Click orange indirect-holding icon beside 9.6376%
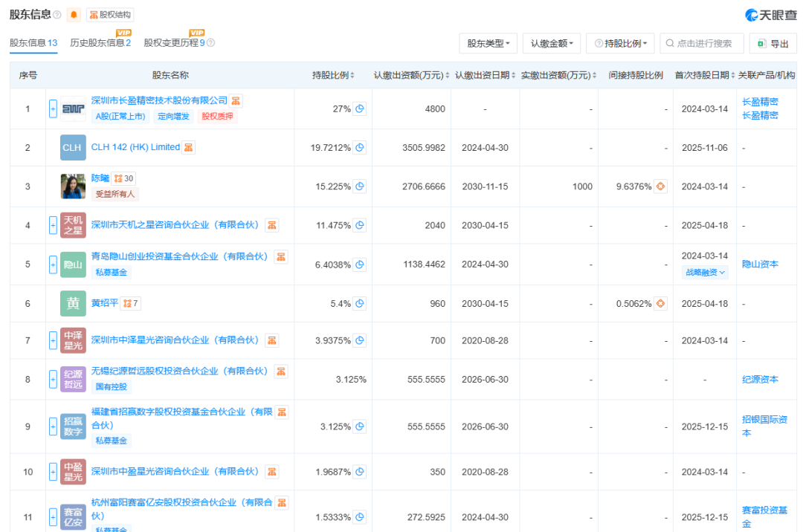The image size is (803, 532). click(x=661, y=186)
